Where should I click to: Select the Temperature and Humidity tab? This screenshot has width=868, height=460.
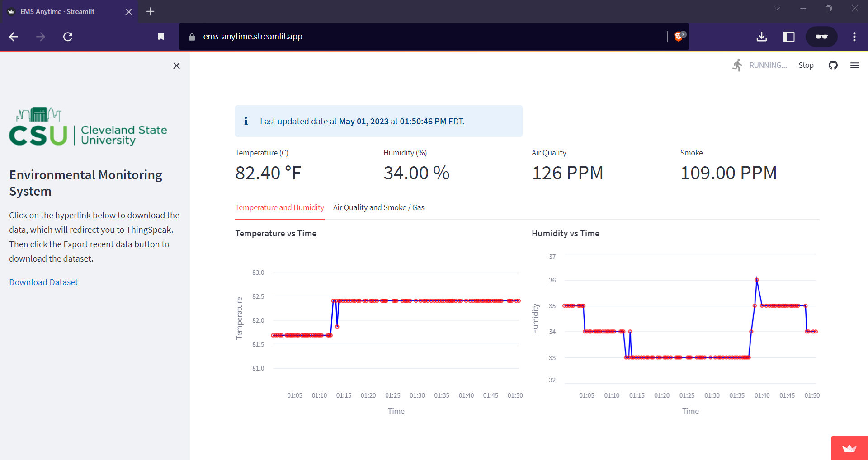point(279,207)
